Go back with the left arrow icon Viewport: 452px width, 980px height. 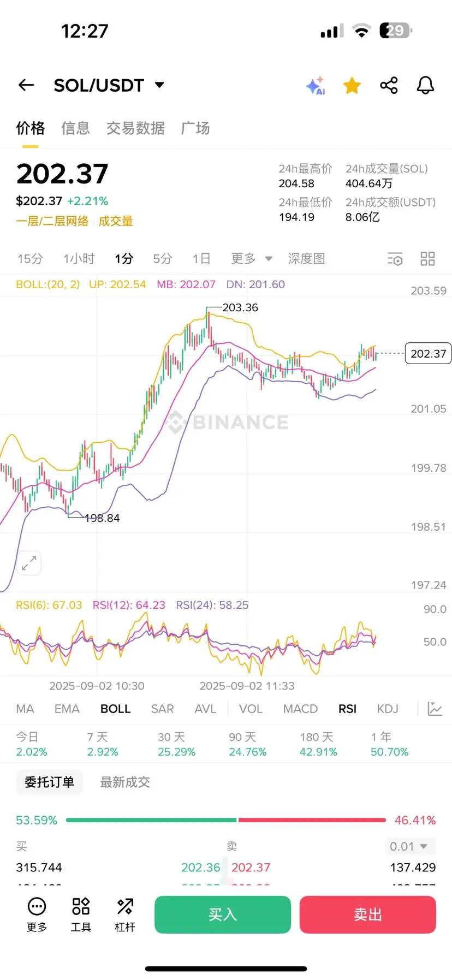coord(26,85)
